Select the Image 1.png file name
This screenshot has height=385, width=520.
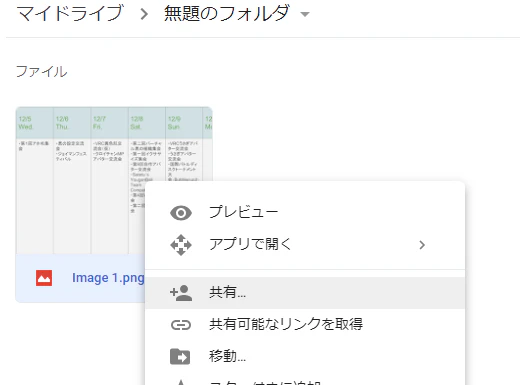pyautogui.click(x=108, y=278)
